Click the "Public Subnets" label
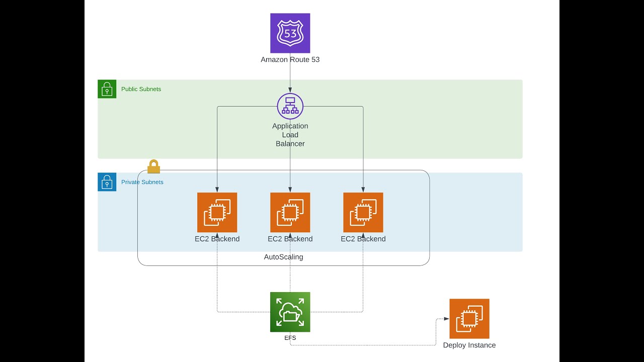This screenshot has width=644, height=362. (141, 89)
